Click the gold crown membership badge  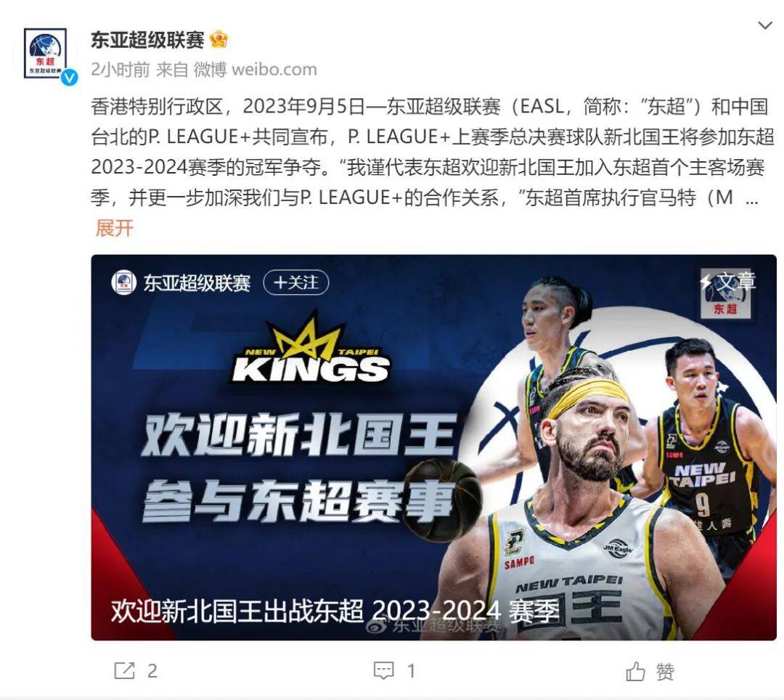pyautogui.click(x=219, y=39)
